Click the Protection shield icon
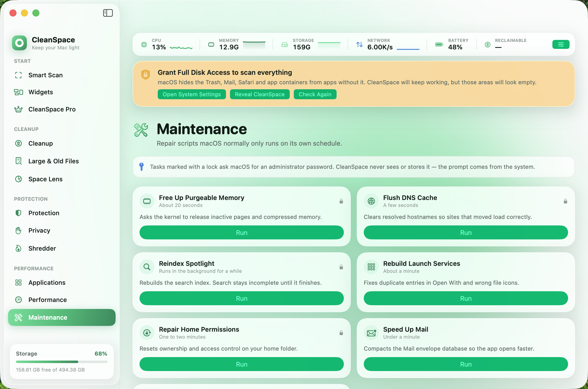 point(18,213)
